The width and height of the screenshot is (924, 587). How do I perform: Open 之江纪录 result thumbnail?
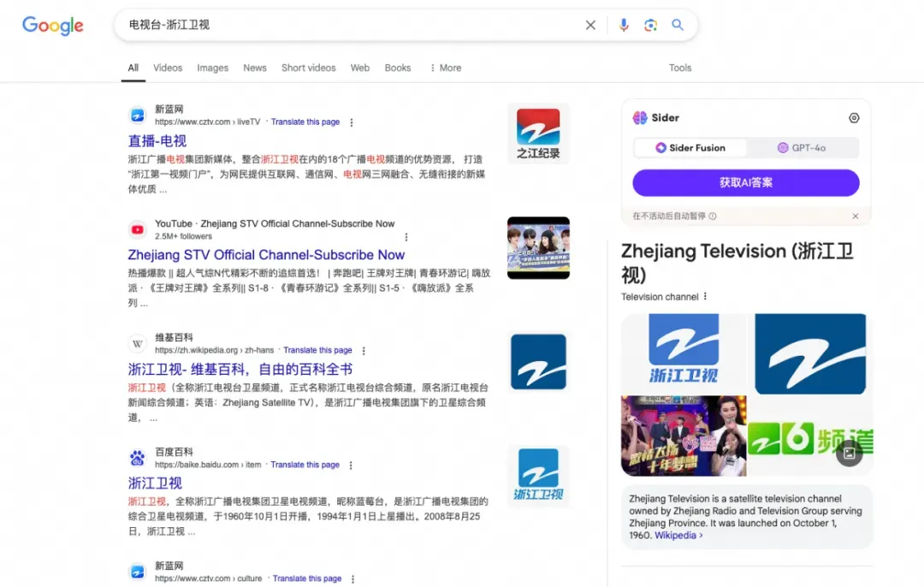click(538, 133)
